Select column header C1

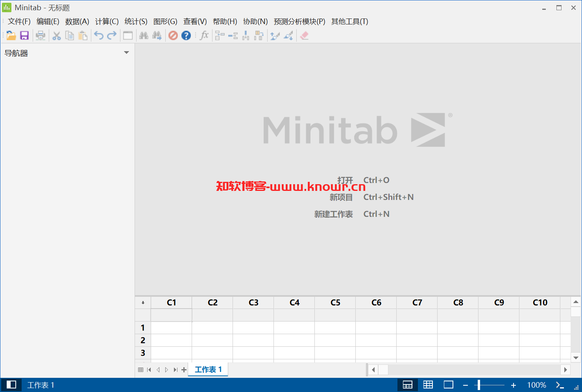click(172, 302)
